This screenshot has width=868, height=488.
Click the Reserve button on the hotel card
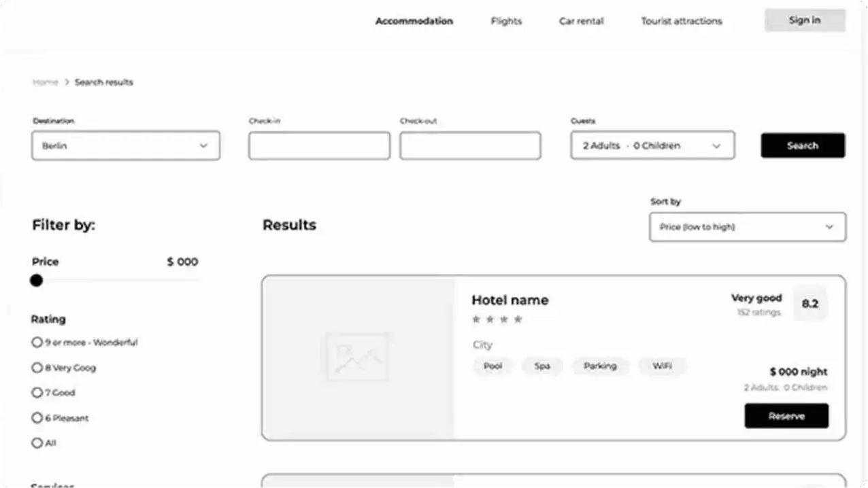(x=786, y=416)
